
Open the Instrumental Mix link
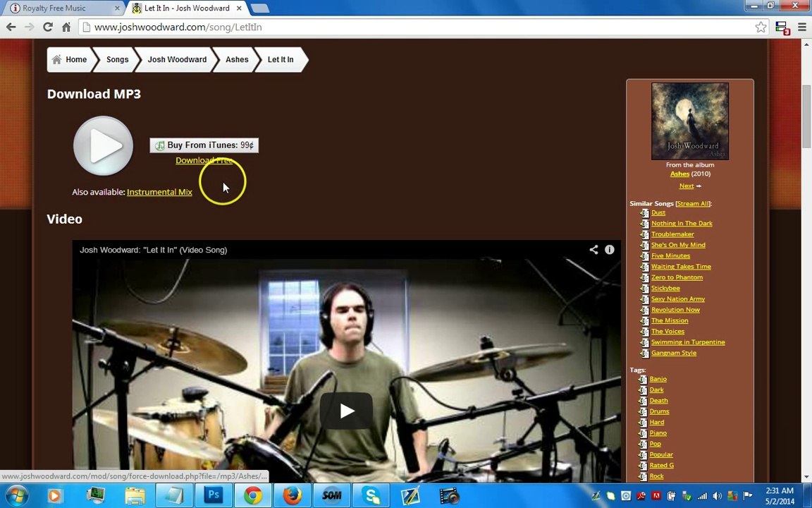pos(159,192)
